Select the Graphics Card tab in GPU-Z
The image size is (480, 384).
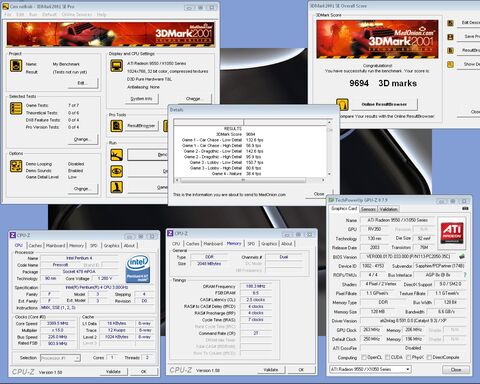pos(344,208)
